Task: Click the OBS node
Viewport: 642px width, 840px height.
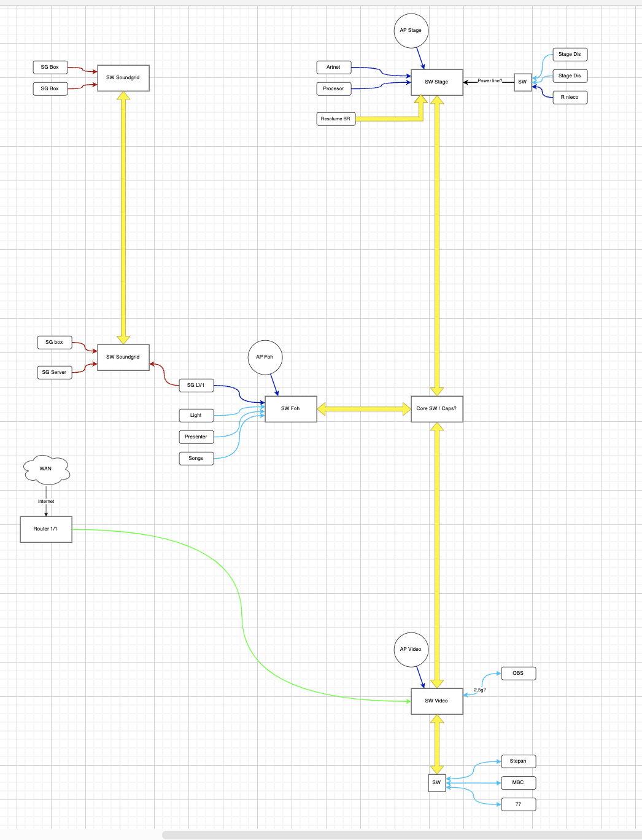Action: point(519,674)
